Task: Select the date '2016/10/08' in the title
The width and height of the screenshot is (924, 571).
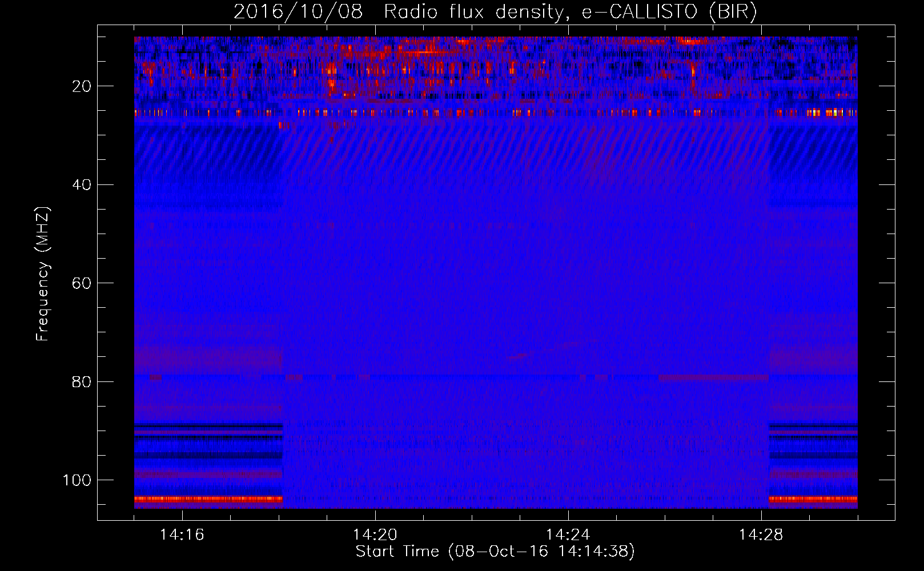Action: [x=298, y=12]
